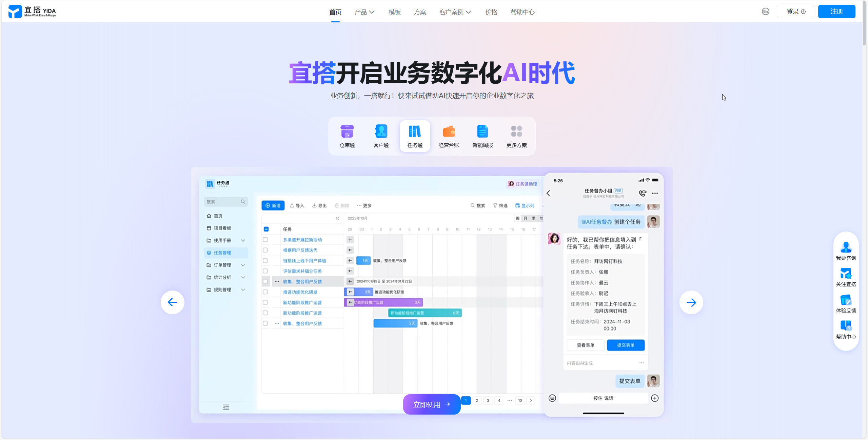Expand the 规则管理 sidebar folder chevron
868x440 pixels.
coord(243,289)
